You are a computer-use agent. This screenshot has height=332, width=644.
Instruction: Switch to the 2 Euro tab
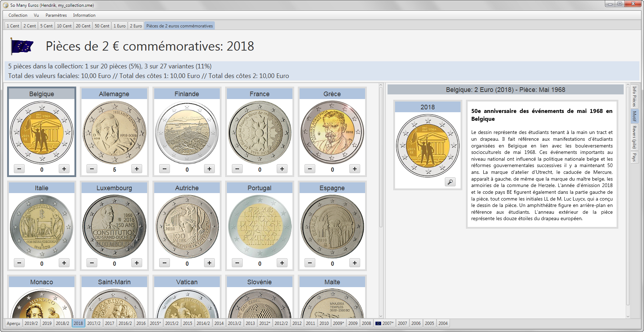pos(136,26)
